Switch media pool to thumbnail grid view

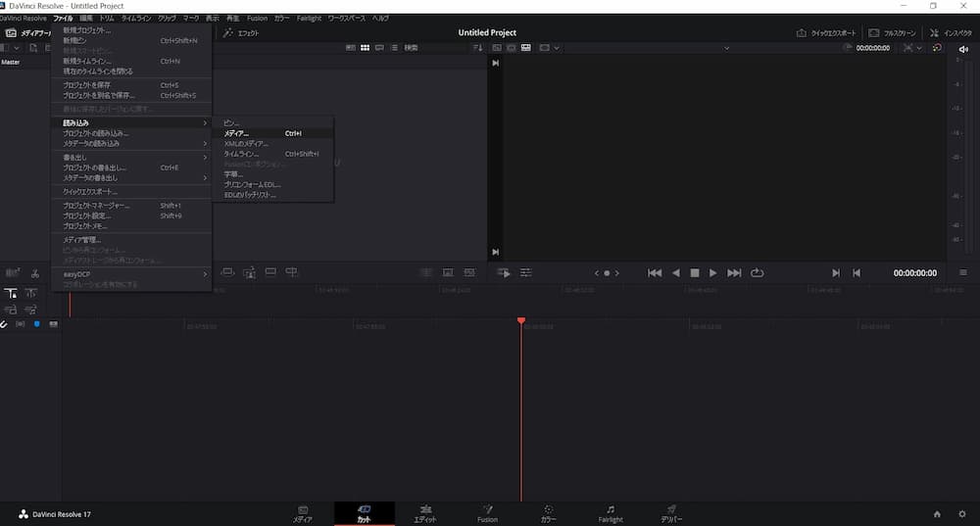(365, 47)
